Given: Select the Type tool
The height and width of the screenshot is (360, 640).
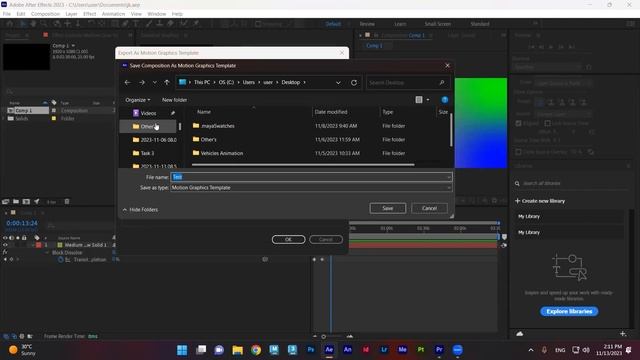Looking at the screenshot, I should pyautogui.click(x=136, y=24).
